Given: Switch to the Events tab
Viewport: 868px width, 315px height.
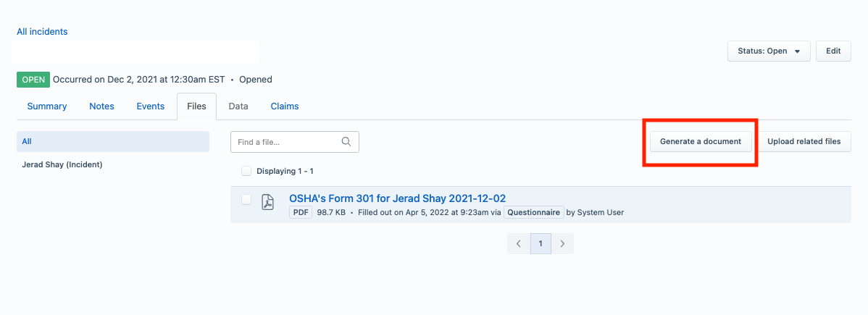Looking at the screenshot, I should [x=151, y=106].
